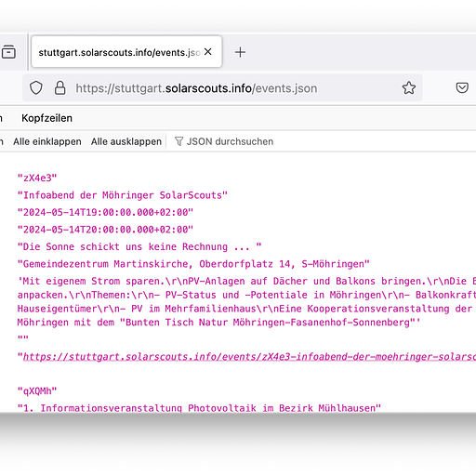The height and width of the screenshot is (476, 476).
Task: Open the zX4e3 infoabend event URL link
Action: [249, 357]
